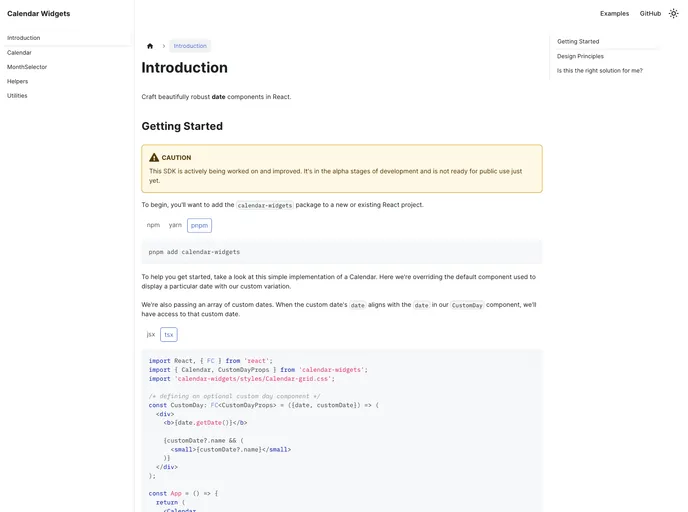Switch code sample to jsx tab
Screen dimensions: 688x512
click(151, 334)
